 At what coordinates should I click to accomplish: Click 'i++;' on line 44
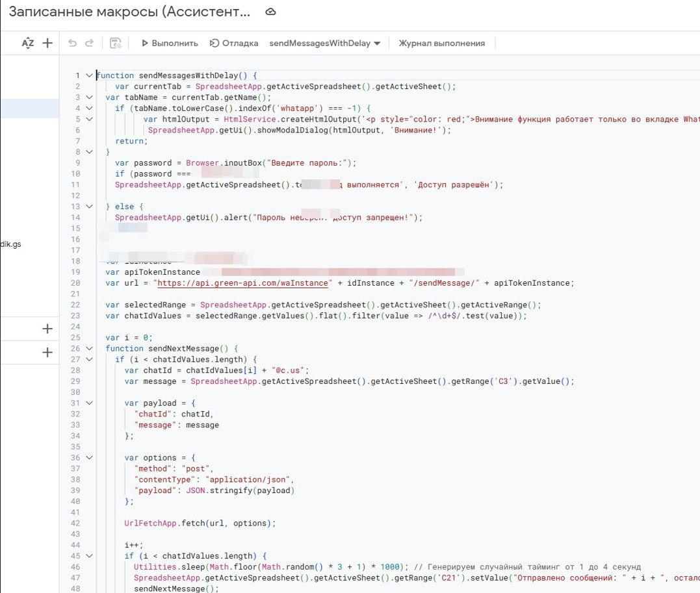134,545
